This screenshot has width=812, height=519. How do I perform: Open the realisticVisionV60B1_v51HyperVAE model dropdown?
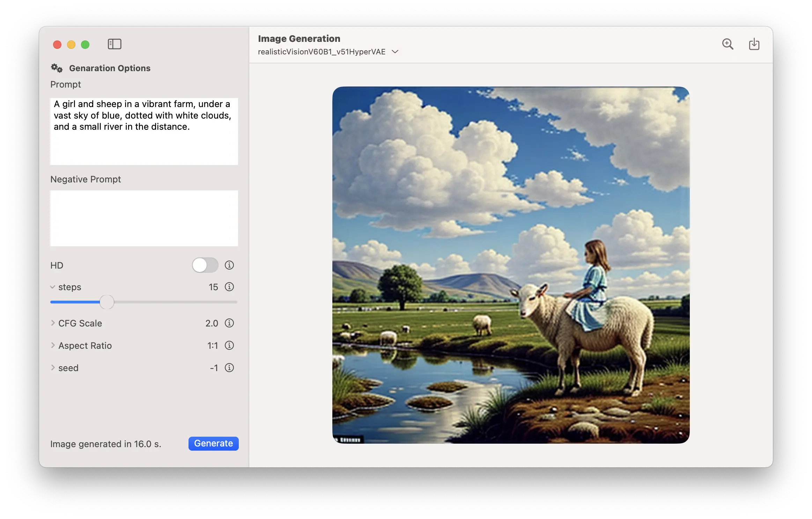tap(395, 52)
